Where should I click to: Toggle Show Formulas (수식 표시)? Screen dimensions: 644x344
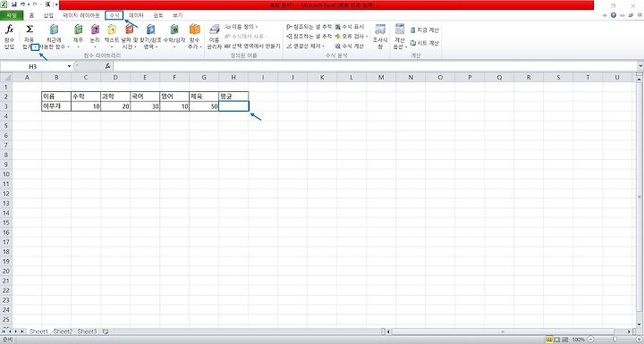[350, 27]
